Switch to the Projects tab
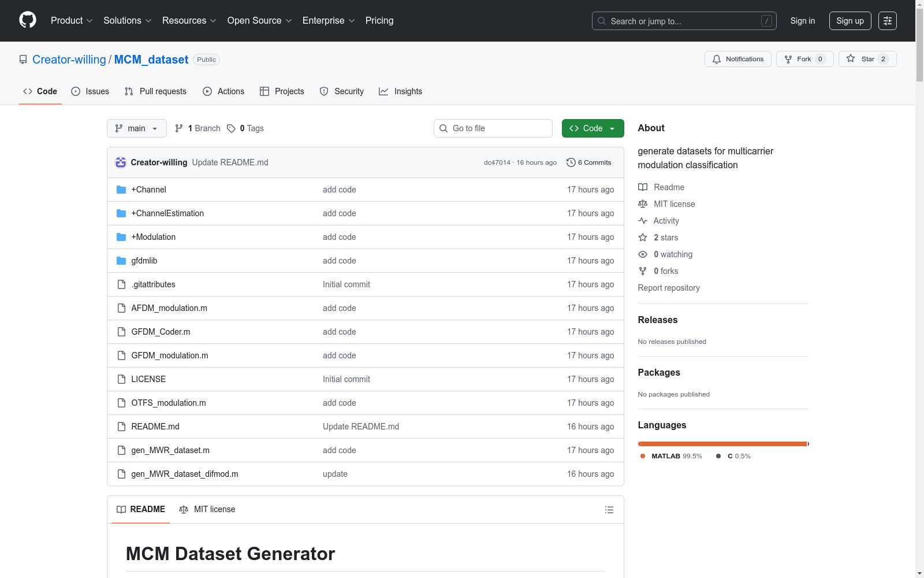This screenshot has width=924, height=578. pos(282,91)
